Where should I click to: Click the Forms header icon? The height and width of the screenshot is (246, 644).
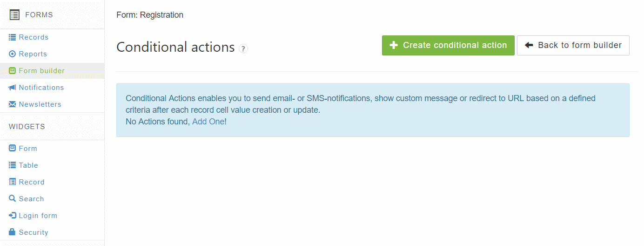tap(15, 15)
